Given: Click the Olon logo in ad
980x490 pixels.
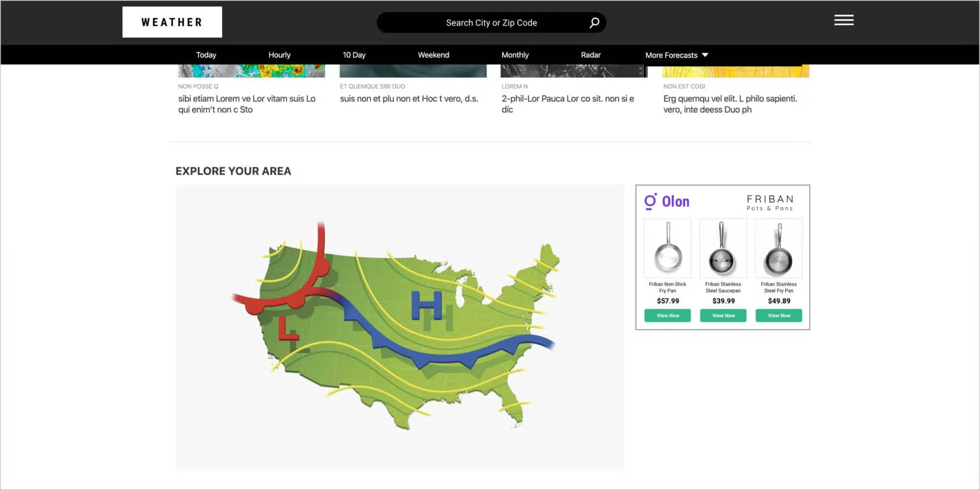Looking at the screenshot, I should 667,201.
